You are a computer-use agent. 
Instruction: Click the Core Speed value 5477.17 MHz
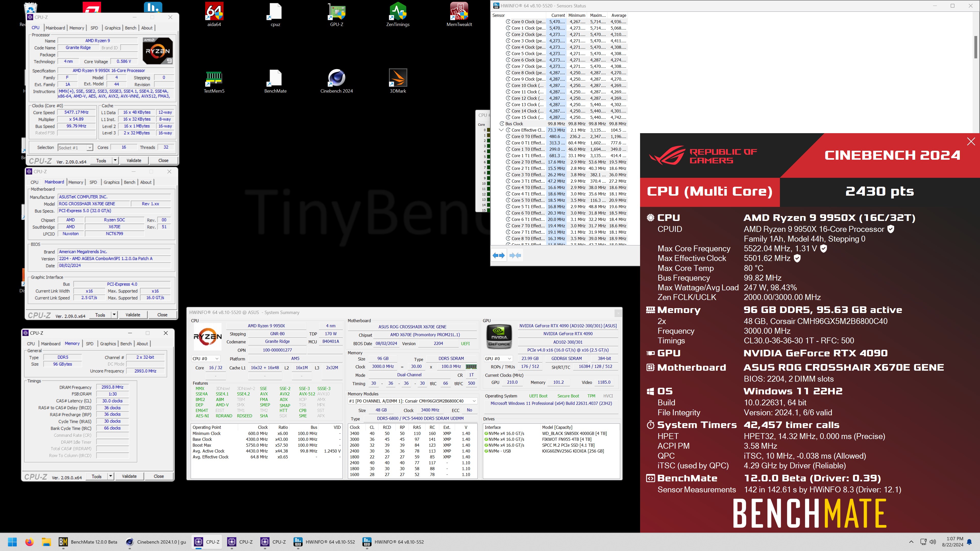click(76, 112)
